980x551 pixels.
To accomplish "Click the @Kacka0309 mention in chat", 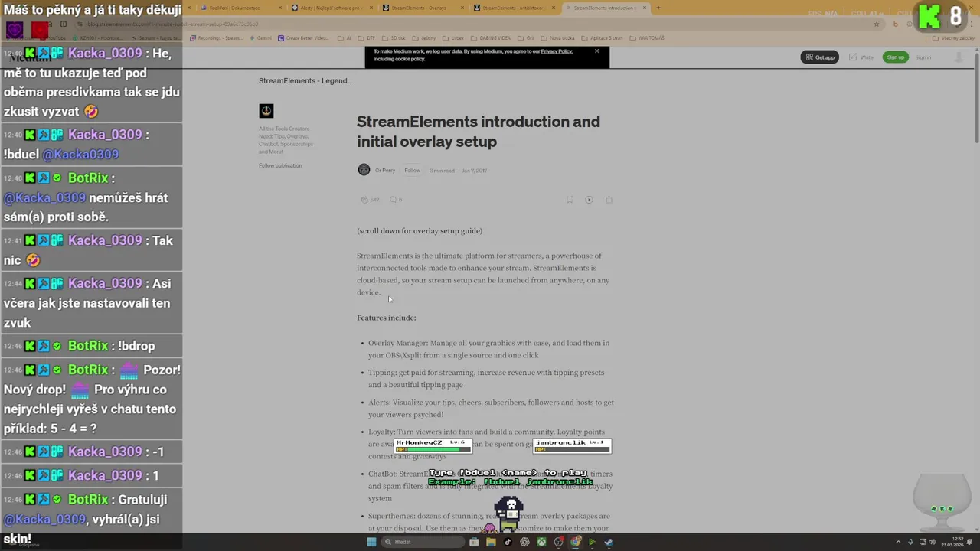I will 80,154.
